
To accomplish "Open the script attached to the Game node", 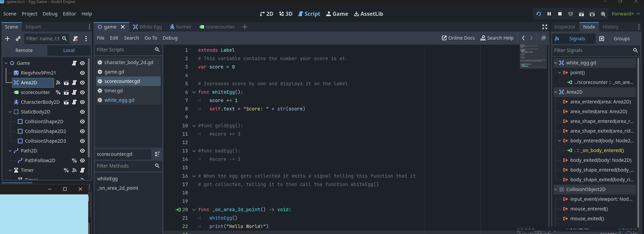I will (x=74, y=63).
